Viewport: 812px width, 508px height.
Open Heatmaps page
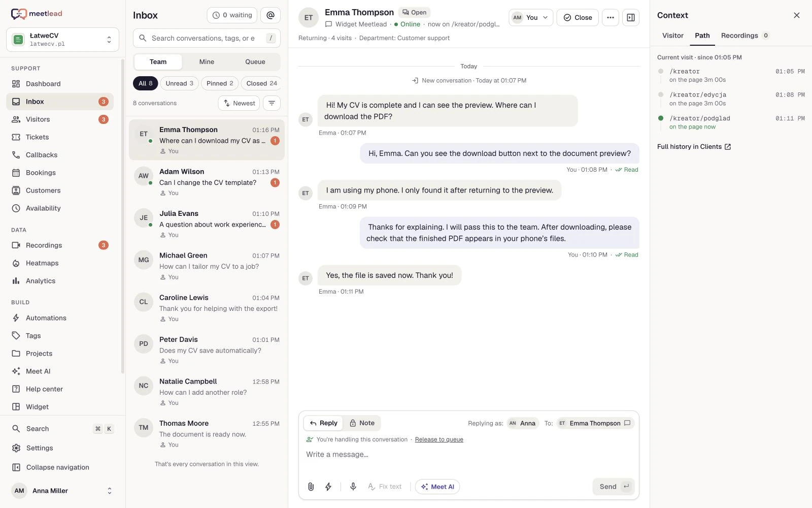coord(60,263)
